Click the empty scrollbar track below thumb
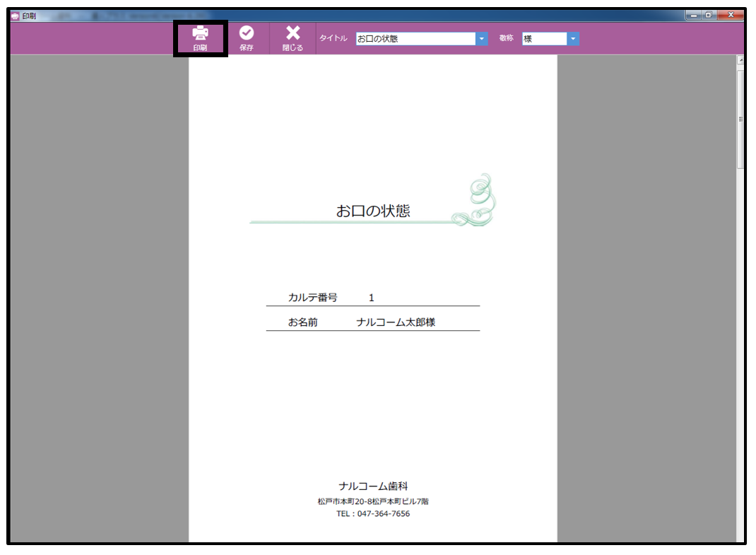756x555 pixels. coord(740,355)
